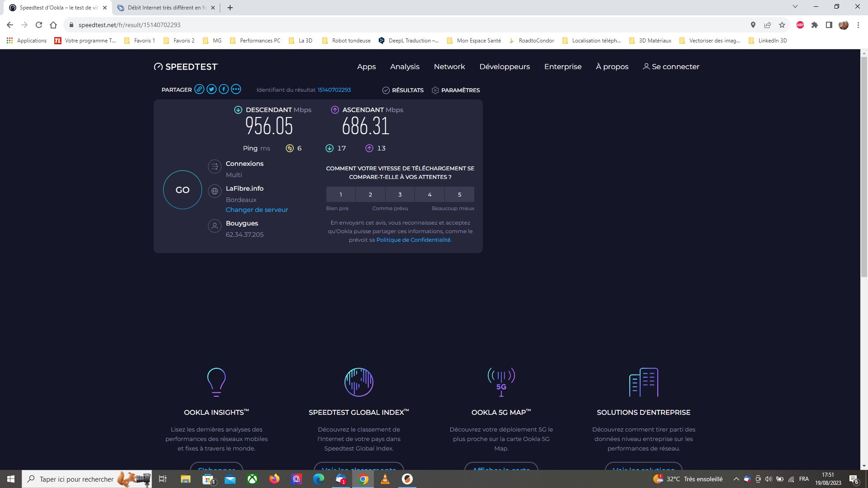Image resolution: width=868 pixels, height=488 pixels.
Task: Click the Ookla 5G Map antenna icon
Action: 501,382
